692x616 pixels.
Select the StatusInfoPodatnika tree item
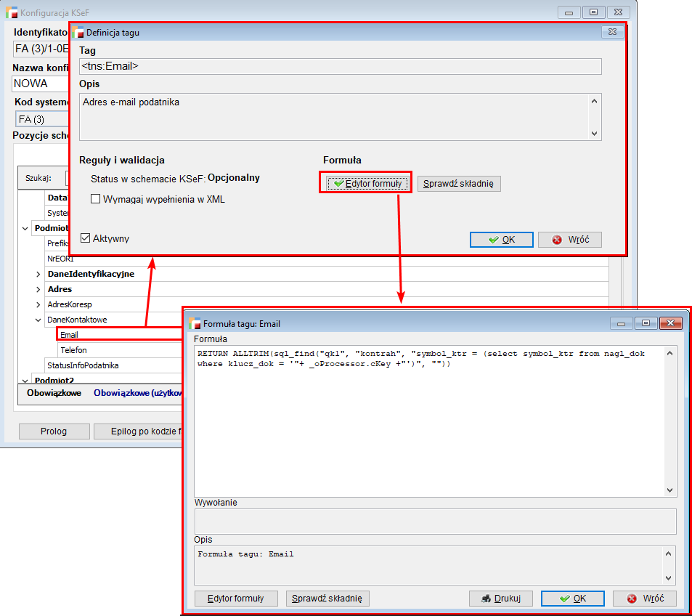point(82,365)
